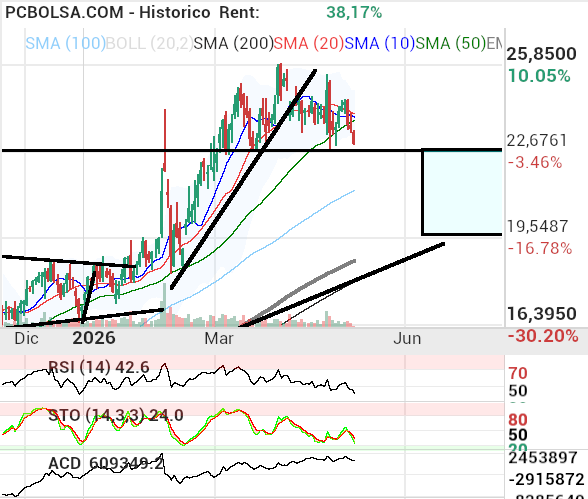Click the SMA (100) legend label
Screen dimensions: 588x499
click(66, 43)
